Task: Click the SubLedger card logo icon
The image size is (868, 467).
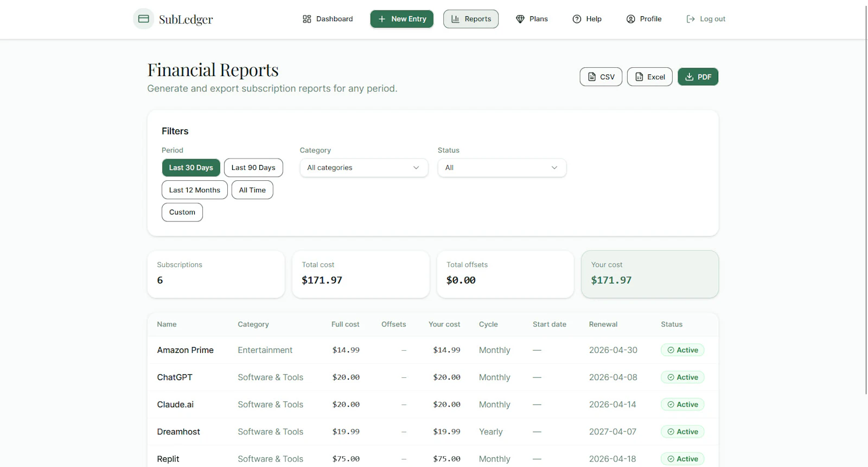Action: click(143, 19)
